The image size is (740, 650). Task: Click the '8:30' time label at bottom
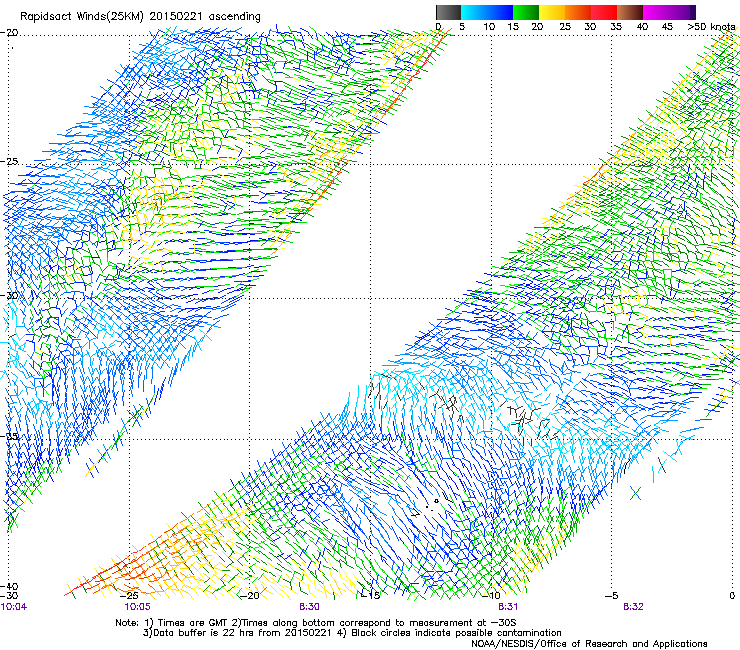[x=309, y=607]
